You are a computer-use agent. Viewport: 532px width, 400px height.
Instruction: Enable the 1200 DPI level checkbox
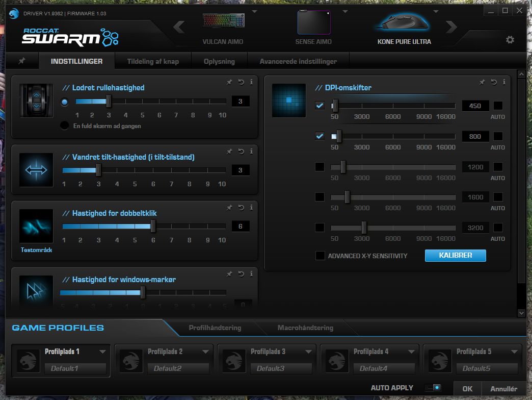click(x=320, y=167)
